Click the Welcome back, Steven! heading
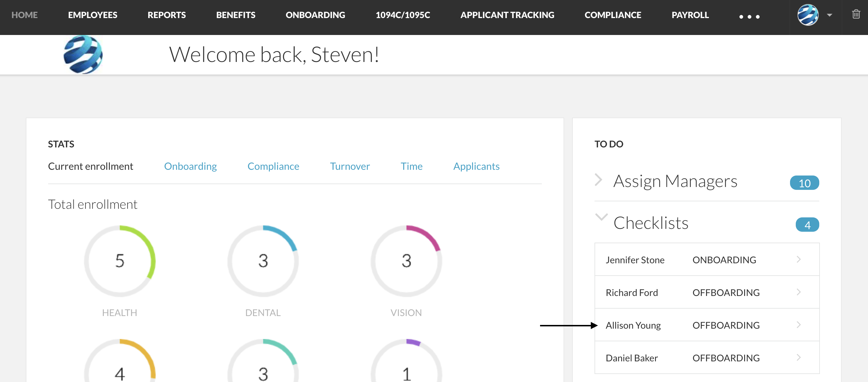 (x=274, y=54)
